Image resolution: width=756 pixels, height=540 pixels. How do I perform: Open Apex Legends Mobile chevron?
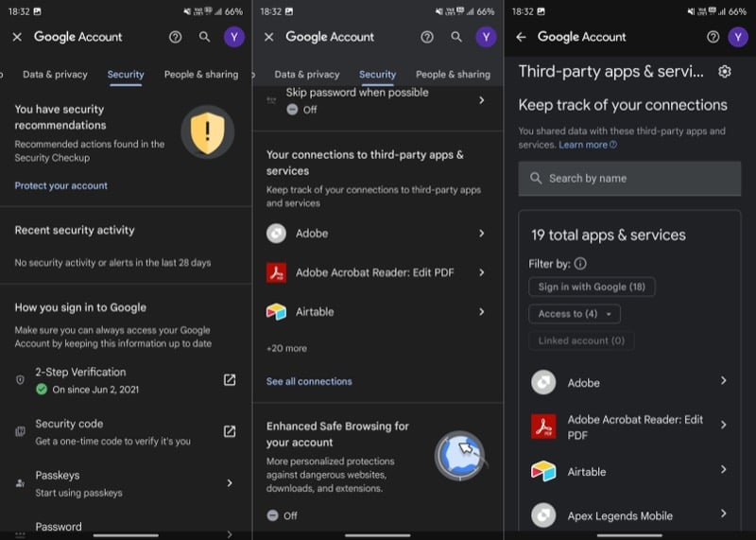coord(723,514)
